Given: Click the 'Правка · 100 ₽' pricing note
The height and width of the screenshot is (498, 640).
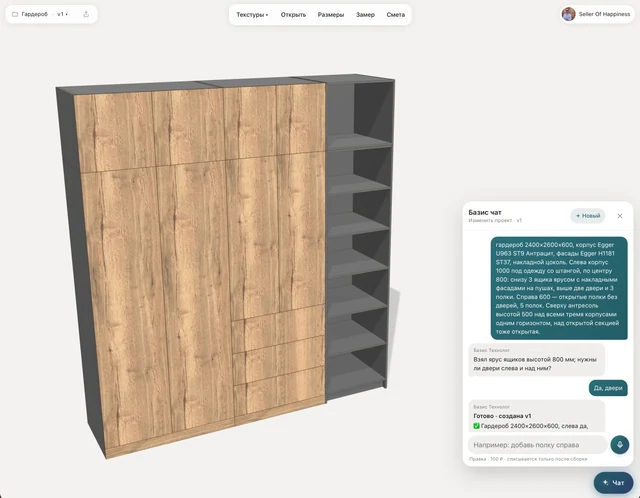Looking at the screenshot, I should (x=528, y=459).
